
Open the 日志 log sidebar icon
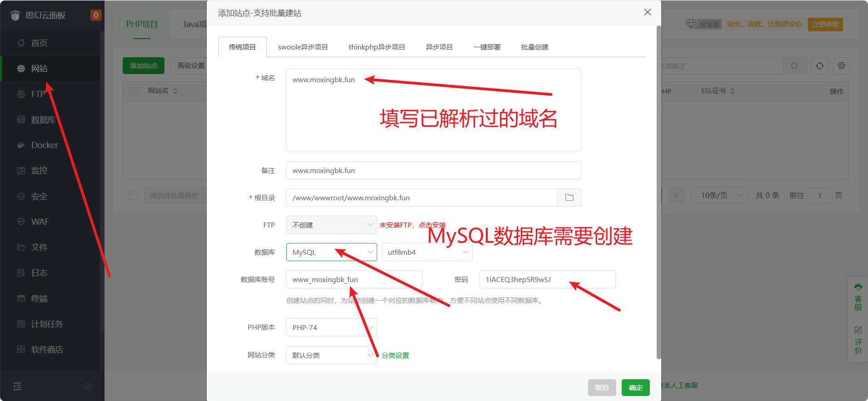21,272
